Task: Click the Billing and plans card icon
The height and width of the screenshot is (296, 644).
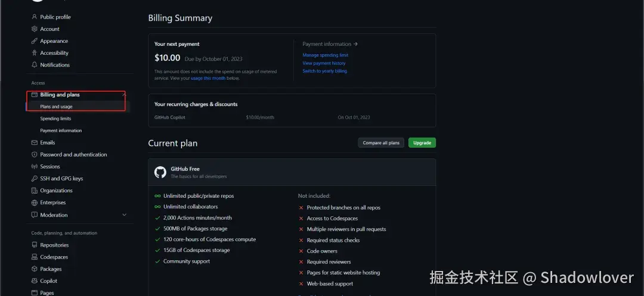Action: (x=35, y=95)
